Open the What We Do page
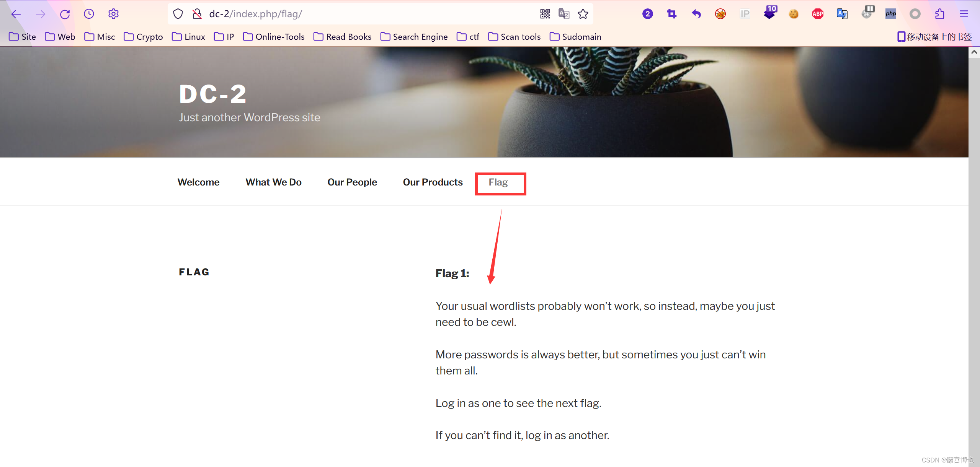 pos(273,182)
